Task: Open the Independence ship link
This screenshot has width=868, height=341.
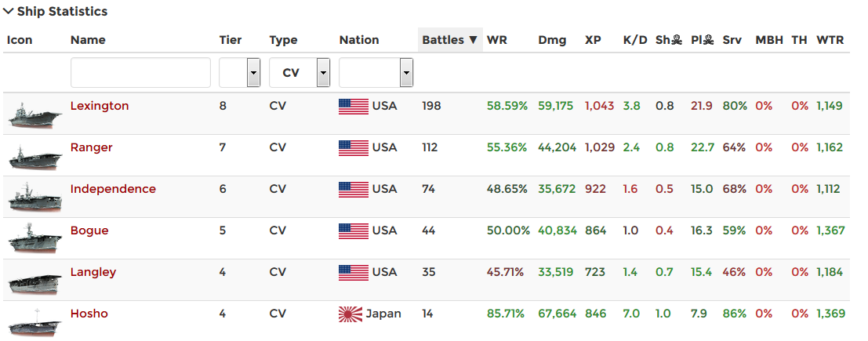Action: point(113,189)
